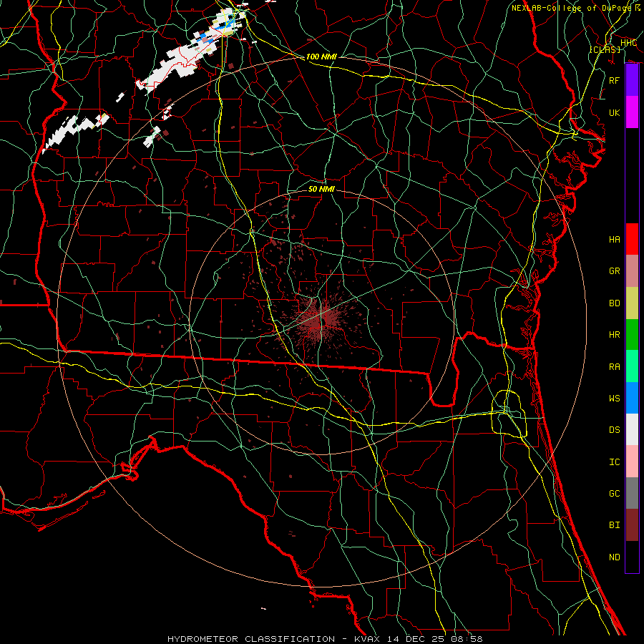This screenshot has width=644, height=644.
Task: Click the GC legend label
Action: 614,493
